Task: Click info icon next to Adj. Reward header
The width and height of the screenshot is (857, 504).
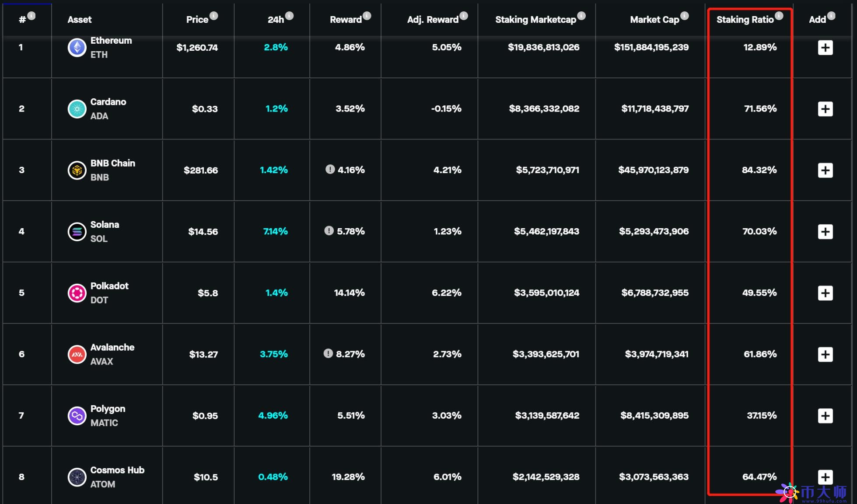Action: click(464, 16)
